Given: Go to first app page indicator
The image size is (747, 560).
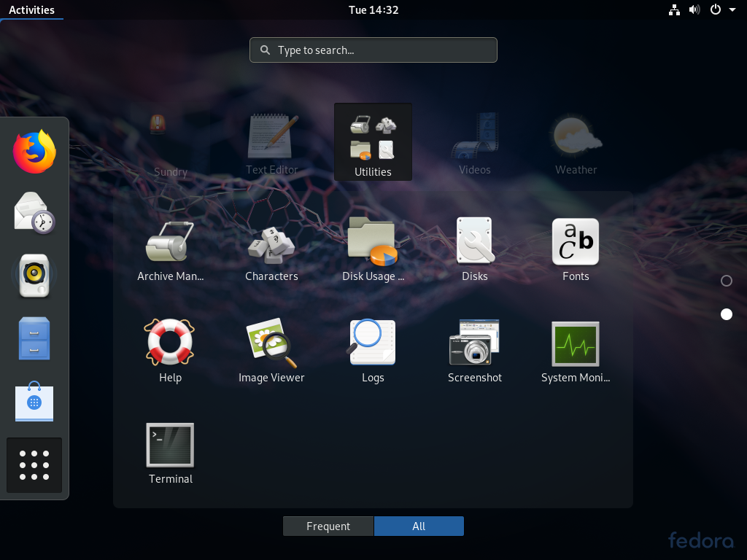Looking at the screenshot, I should pos(727,281).
